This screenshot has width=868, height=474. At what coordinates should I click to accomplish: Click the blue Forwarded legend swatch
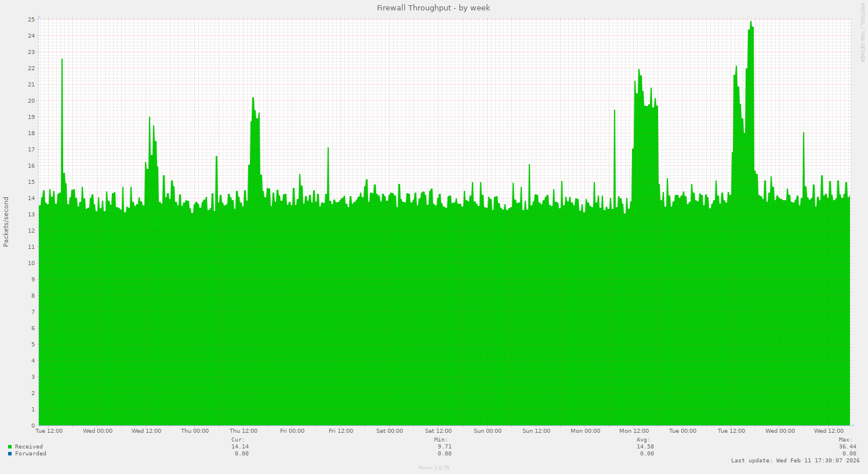[9, 454]
